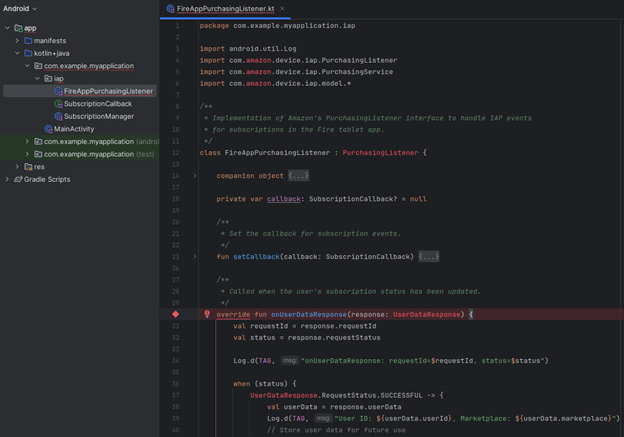The width and height of the screenshot is (624, 437).
Task: Click the PurchasingService import line
Action: [x=296, y=72]
